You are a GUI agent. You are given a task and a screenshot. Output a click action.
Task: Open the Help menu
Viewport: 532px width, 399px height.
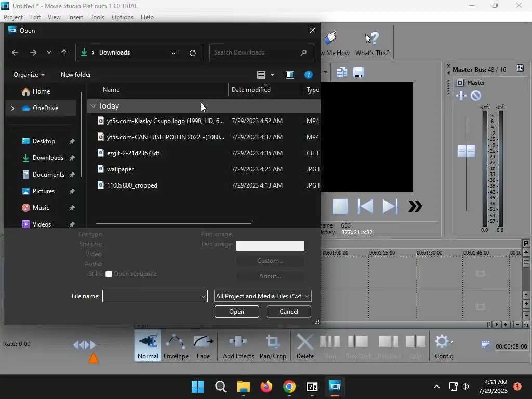point(147,17)
